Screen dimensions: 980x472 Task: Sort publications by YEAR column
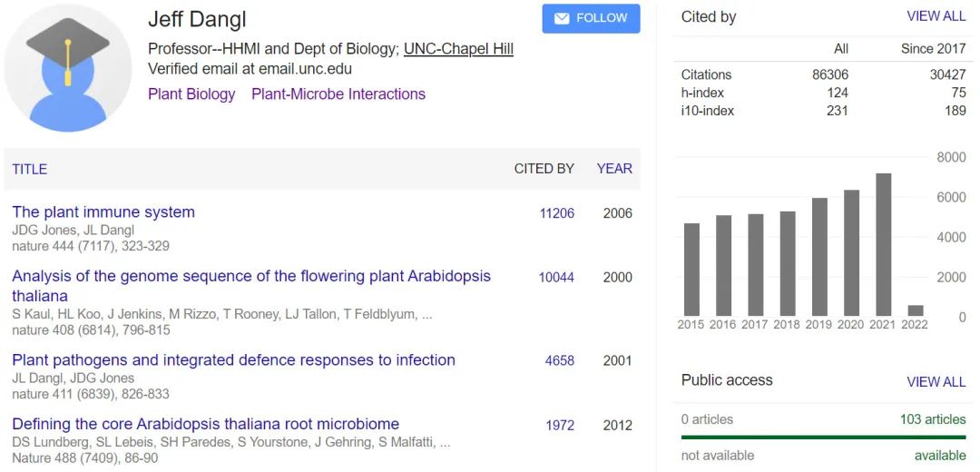(x=614, y=169)
